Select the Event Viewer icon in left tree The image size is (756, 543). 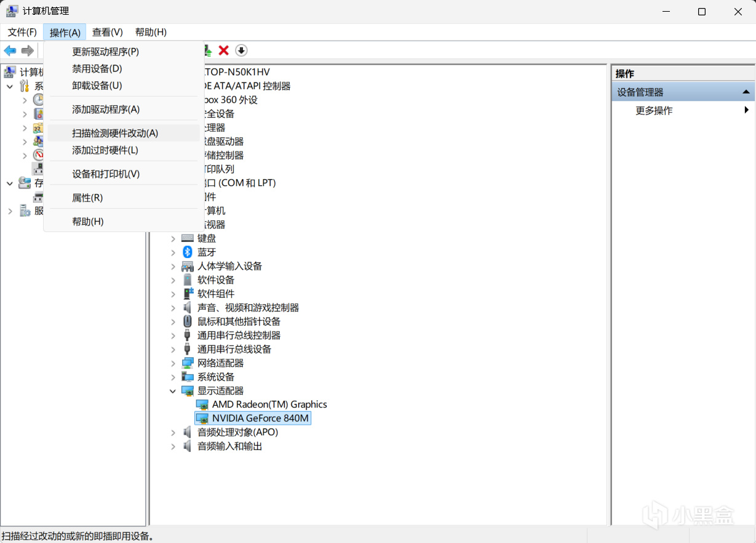click(38, 114)
